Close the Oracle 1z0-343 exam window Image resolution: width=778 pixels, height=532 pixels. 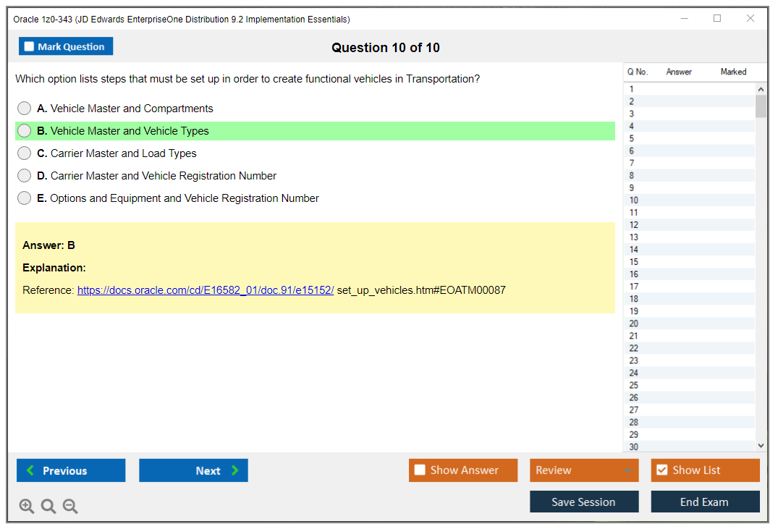pos(750,18)
